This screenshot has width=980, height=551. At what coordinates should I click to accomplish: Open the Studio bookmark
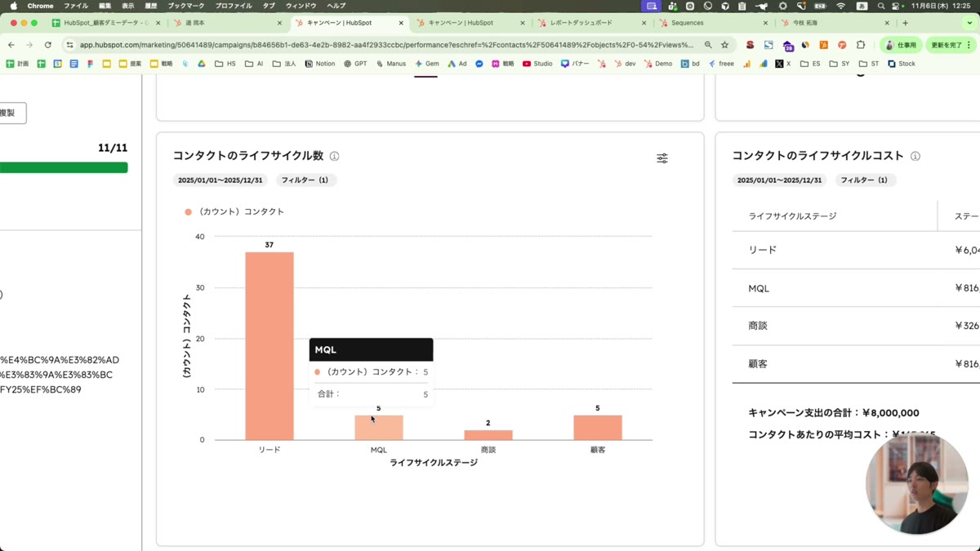pyautogui.click(x=537, y=64)
